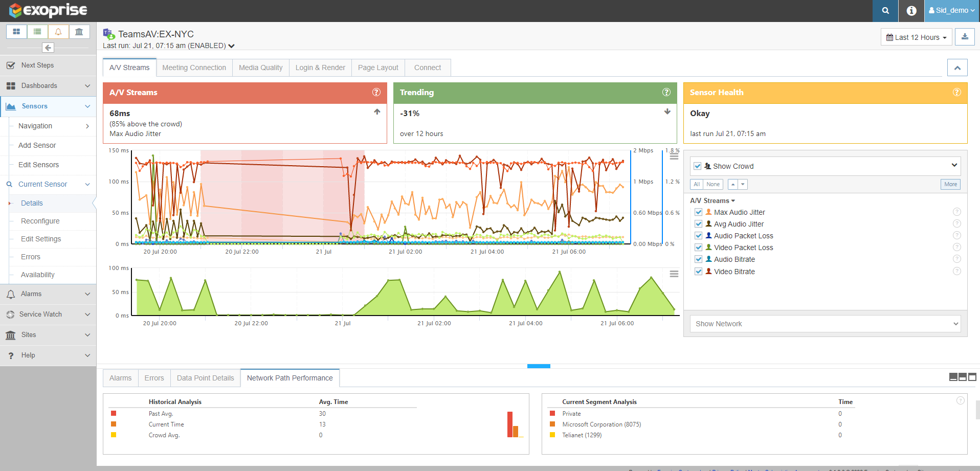980x471 pixels.
Task: Click the download report icon
Action: pos(965,37)
